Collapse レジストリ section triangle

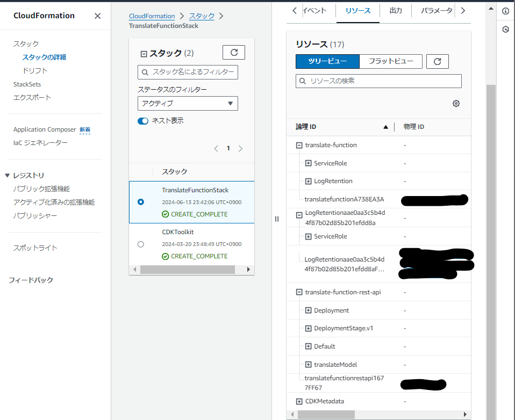(7, 176)
